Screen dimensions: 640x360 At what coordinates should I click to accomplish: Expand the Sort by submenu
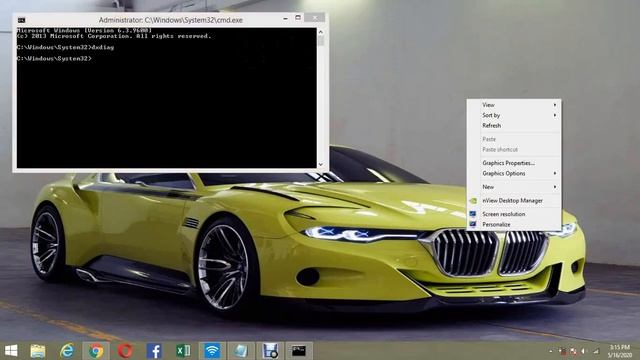pyautogui.click(x=514, y=116)
